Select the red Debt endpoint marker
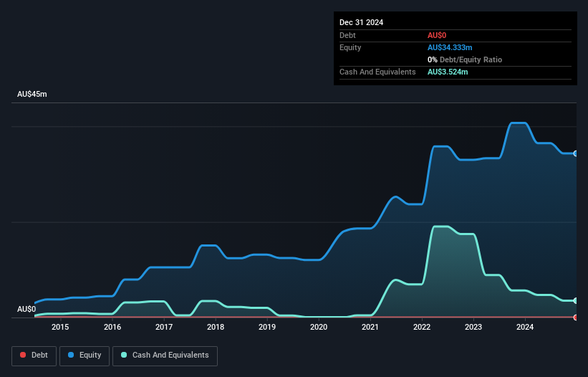Image resolution: width=588 pixels, height=377 pixels. pos(576,318)
